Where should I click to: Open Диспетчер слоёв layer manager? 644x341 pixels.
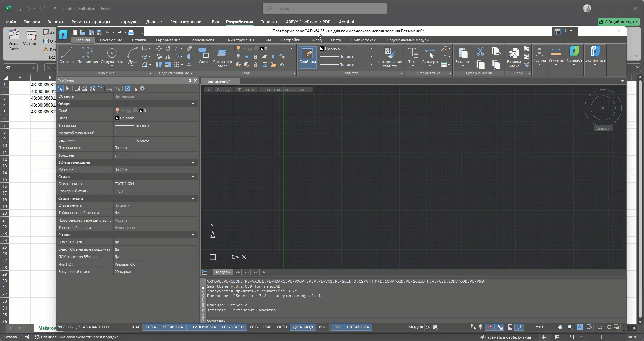coord(222,58)
